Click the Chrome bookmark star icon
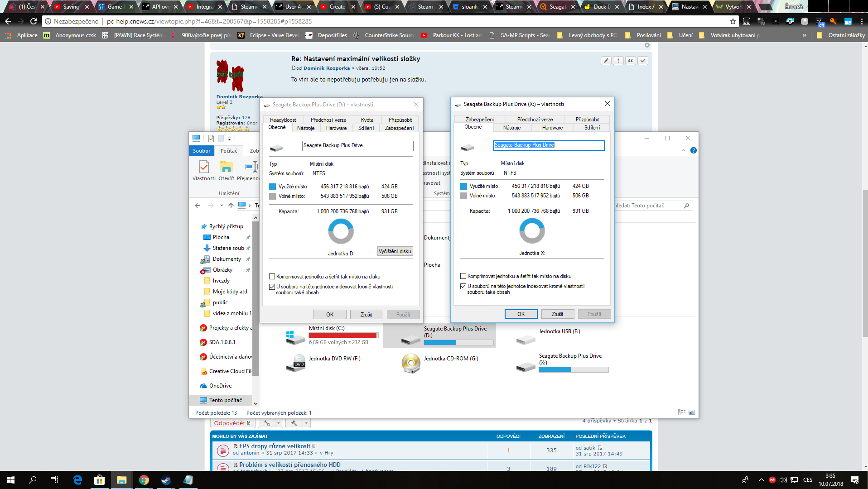The width and height of the screenshot is (868, 489). click(733, 21)
